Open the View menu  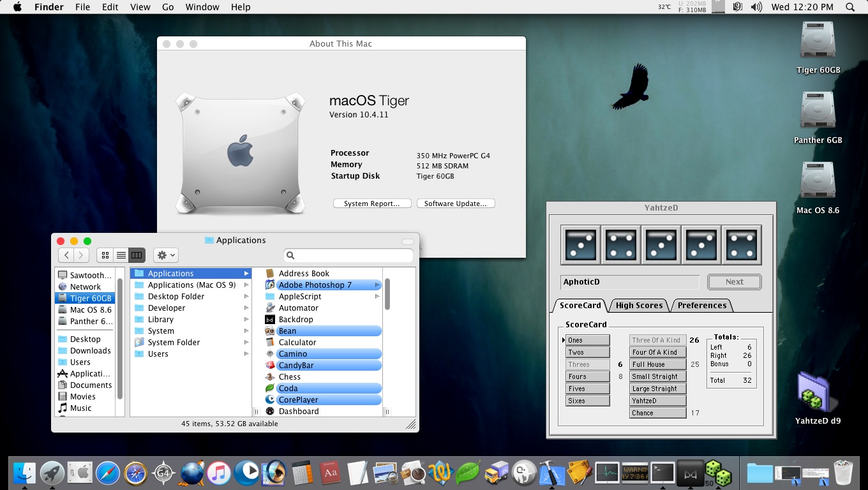140,7
